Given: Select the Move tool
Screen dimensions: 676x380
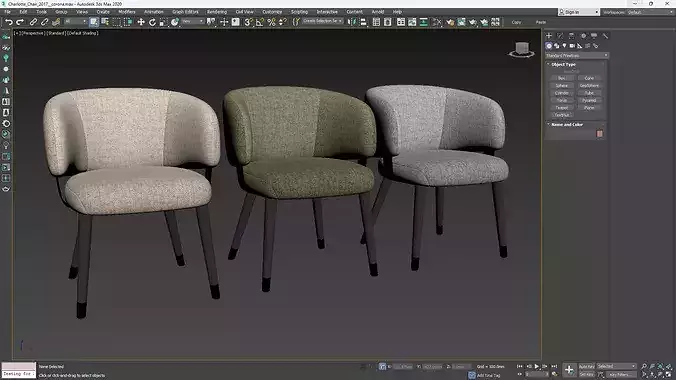Looking at the screenshot, I should point(141,22).
